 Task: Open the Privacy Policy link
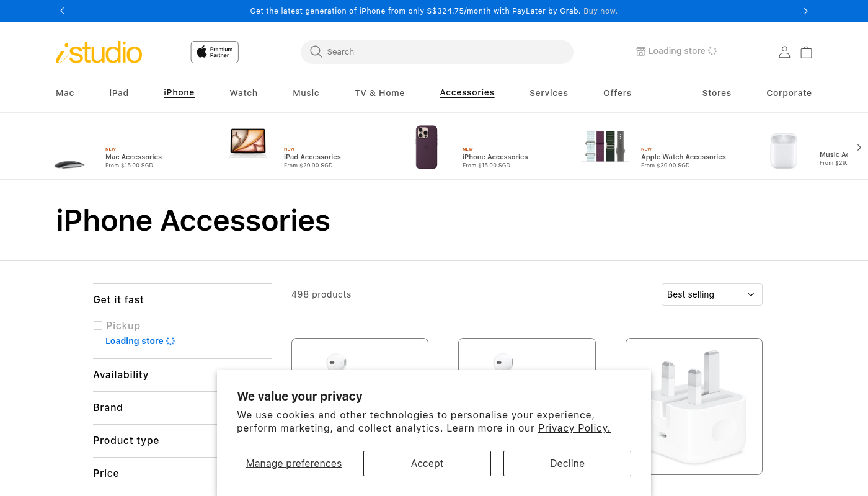coord(574,428)
